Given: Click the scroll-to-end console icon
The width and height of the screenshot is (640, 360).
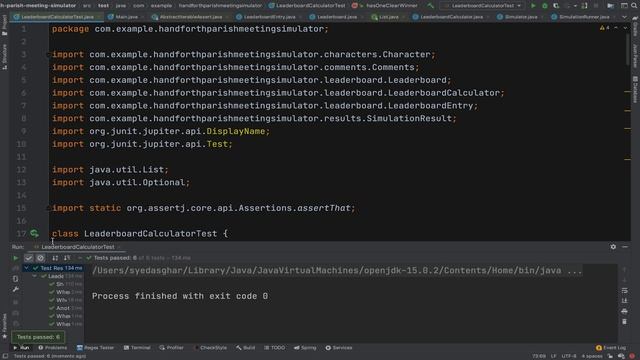Looking at the screenshot, I should 624,301.
